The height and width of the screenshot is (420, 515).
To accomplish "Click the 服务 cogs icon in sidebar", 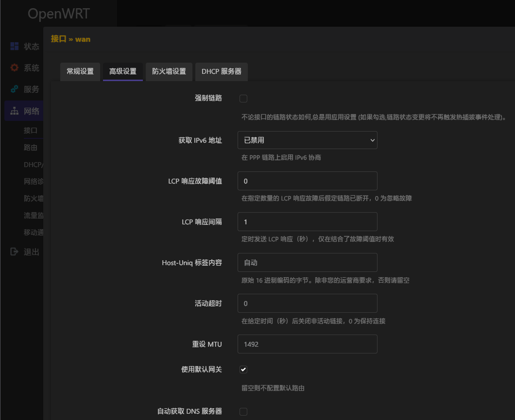I will click(x=15, y=89).
